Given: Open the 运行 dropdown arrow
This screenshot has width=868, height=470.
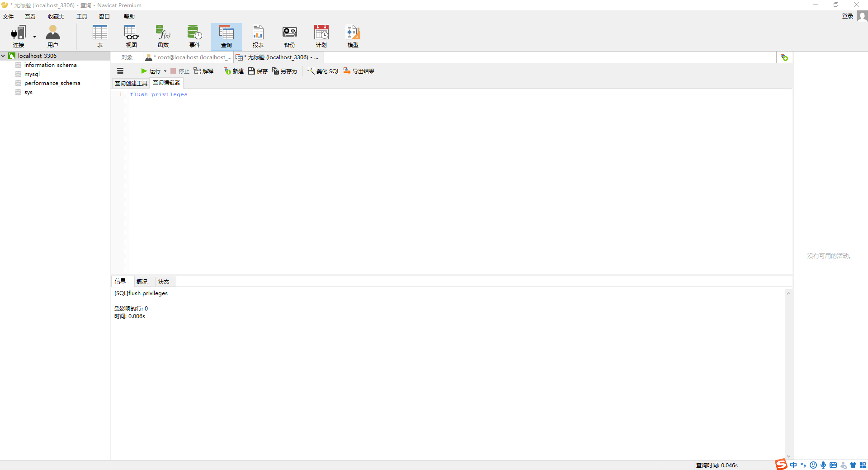Looking at the screenshot, I should click(165, 71).
